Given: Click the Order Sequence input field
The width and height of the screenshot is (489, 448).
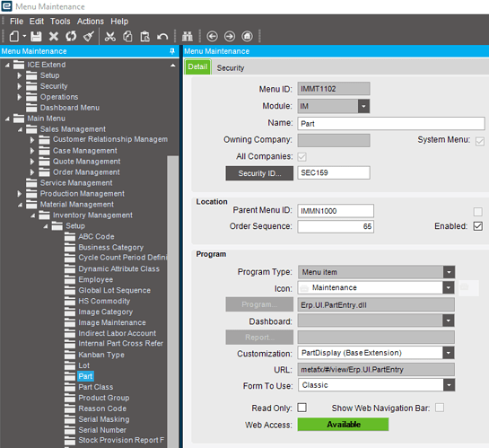Looking at the screenshot, I should tap(336, 226).
